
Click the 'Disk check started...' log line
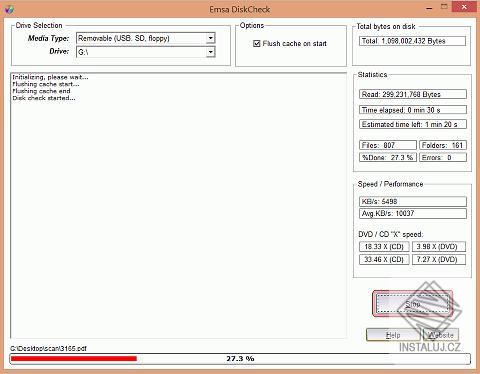click(44, 98)
